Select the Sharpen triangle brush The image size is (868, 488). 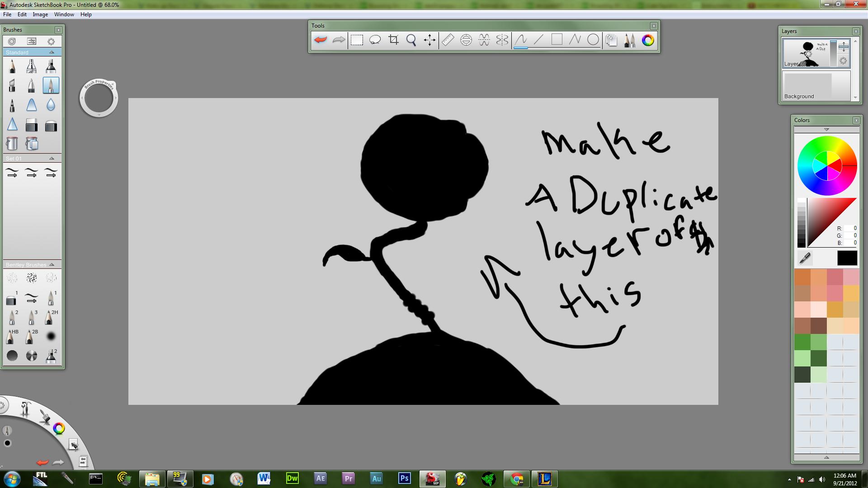(x=12, y=125)
